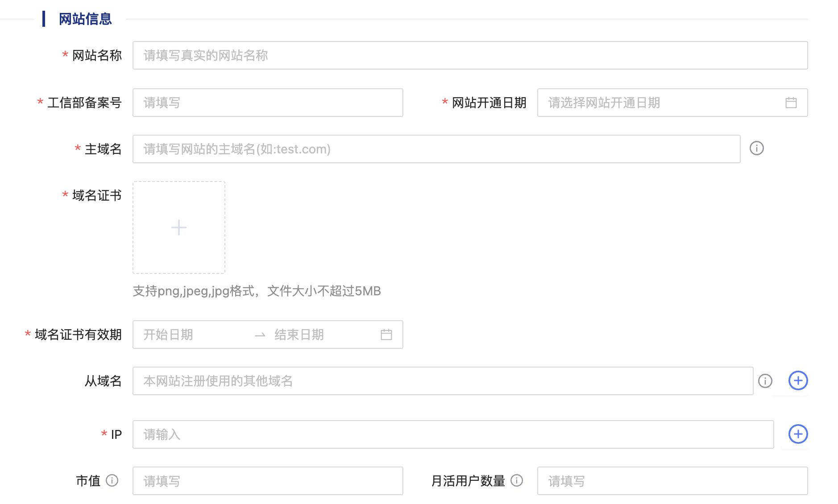Click the blue plus icon to add another 从域名
Image resolution: width=838 pixels, height=504 pixels.
click(798, 381)
